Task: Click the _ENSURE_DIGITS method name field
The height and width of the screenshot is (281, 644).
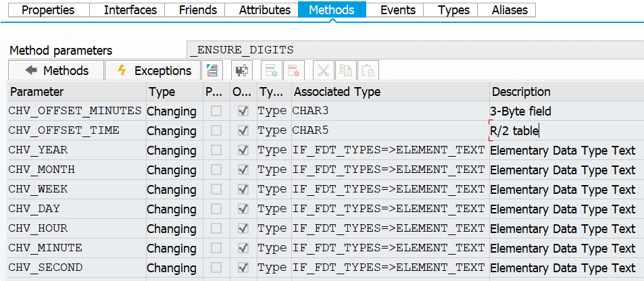Action: tap(415, 50)
